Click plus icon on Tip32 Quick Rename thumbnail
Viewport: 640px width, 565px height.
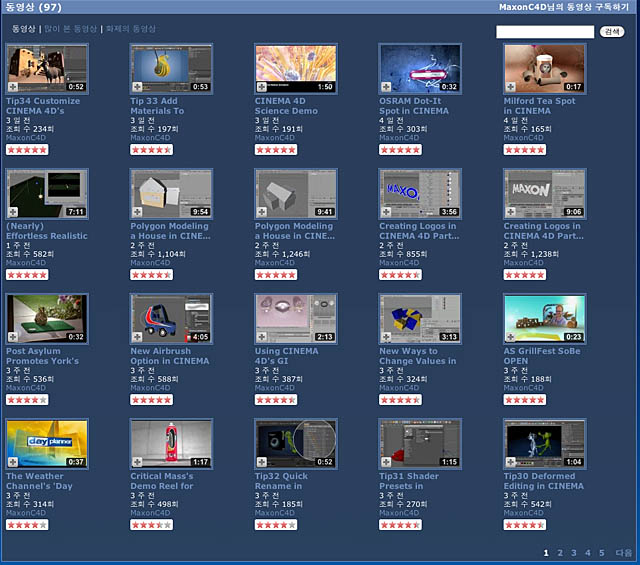(x=262, y=462)
